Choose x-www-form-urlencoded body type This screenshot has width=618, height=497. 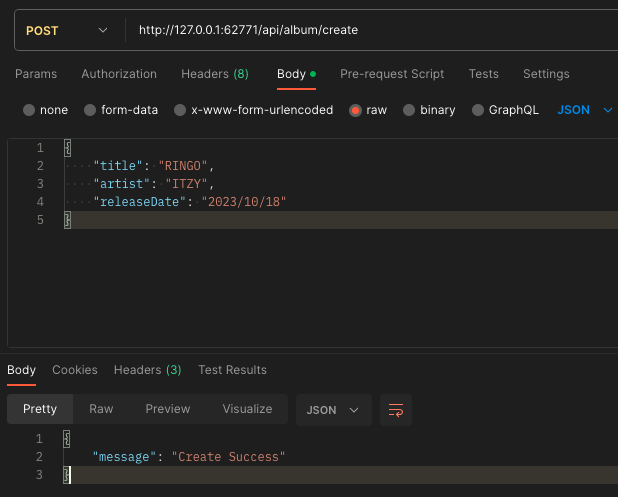pyautogui.click(x=181, y=110)
